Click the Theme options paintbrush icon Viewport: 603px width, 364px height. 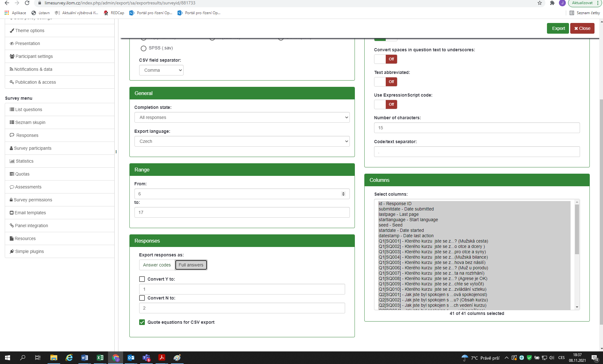click(12, 31)
